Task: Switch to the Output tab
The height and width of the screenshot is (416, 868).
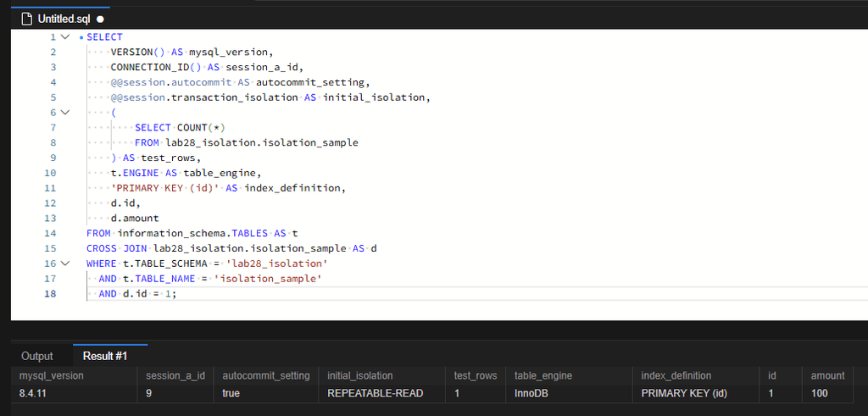Action: [37, 356]
